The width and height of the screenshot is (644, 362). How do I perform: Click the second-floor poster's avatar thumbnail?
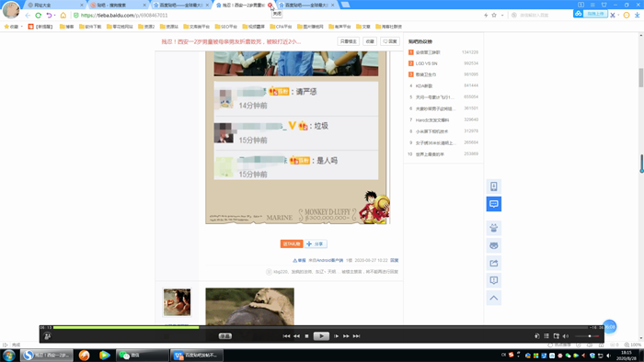click(x=177, y=302)
